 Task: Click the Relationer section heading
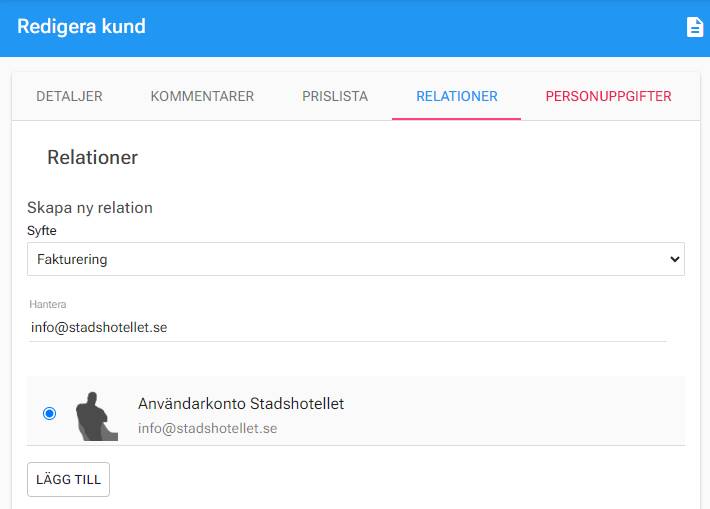pos(92,158)
